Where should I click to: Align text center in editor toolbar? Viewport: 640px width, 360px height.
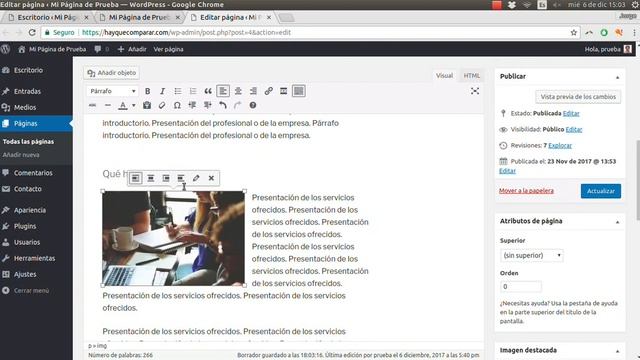click(x=238, y=91)
